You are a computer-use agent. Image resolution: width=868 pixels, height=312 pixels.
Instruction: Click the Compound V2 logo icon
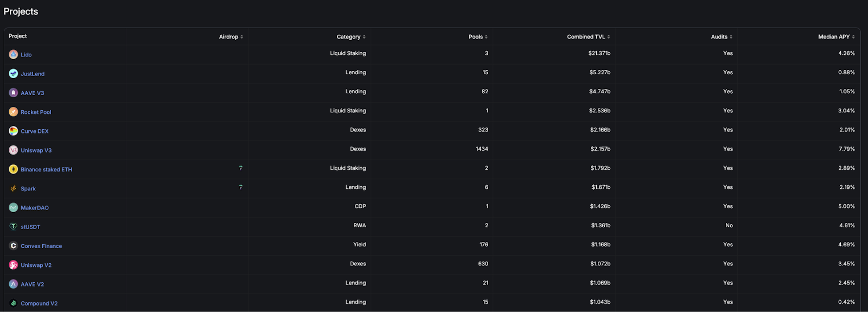tap(13, 303)
